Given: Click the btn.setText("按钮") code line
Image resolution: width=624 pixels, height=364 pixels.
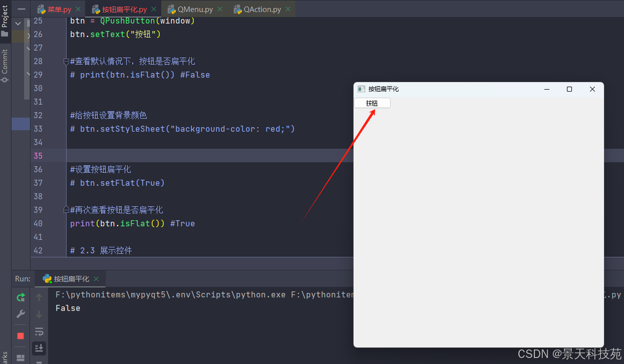Looking at the screenshot, I should pyautogui.click(x=115, y=35).
